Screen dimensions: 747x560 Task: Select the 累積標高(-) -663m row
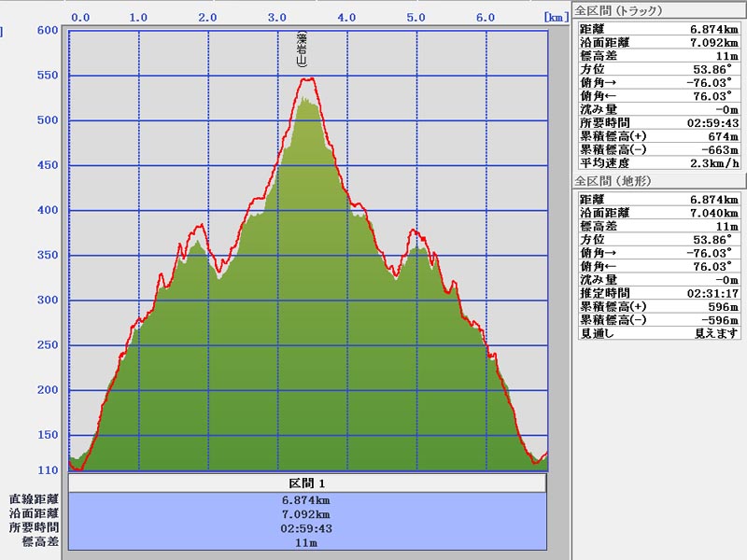click(659, 149)
